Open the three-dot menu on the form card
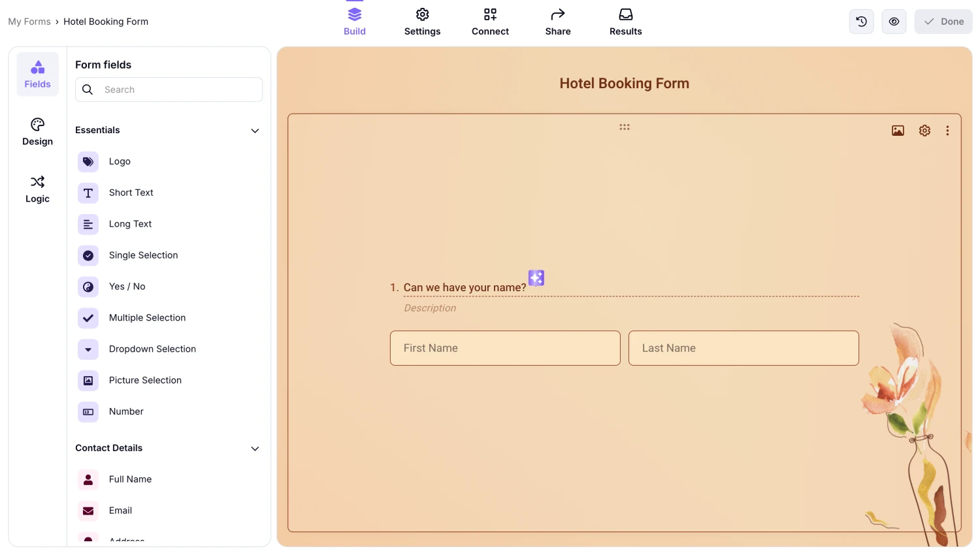 947,130
